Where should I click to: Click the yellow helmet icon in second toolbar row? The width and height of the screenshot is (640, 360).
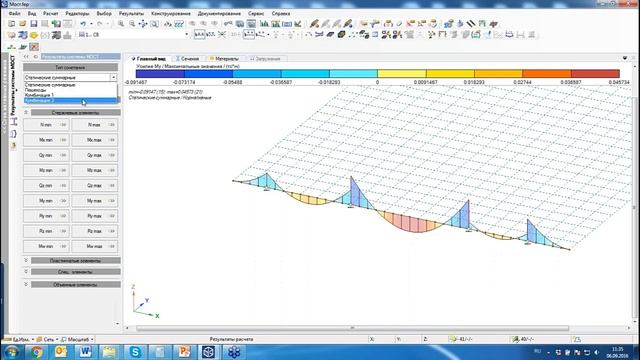pos(34,35)
